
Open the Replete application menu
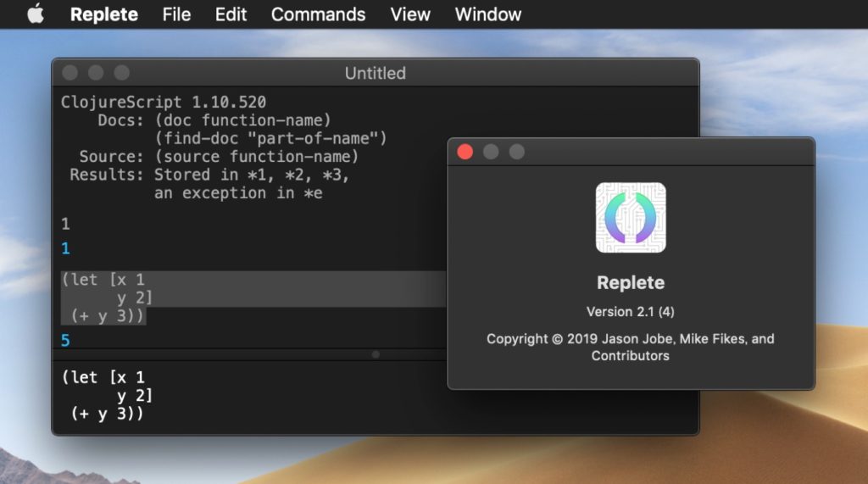(x=103, y=14)
